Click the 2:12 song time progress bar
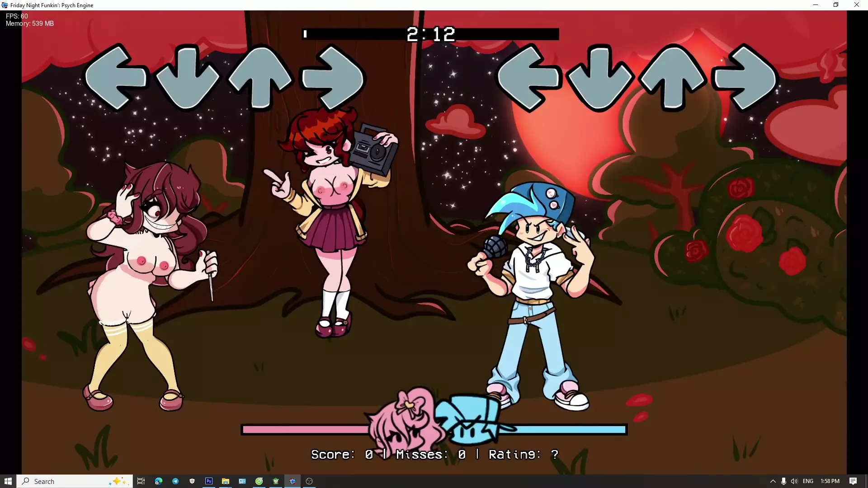This screenshot has height=488, width=868. coord(430,34)
